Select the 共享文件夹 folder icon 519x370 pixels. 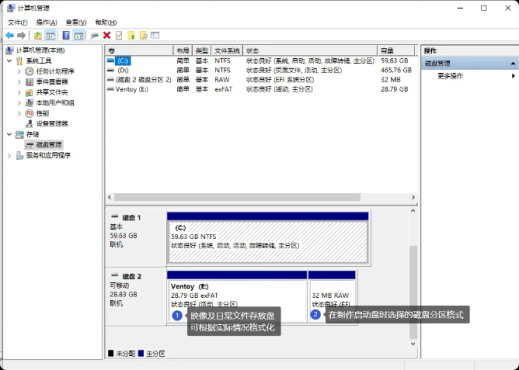point(29,92)
